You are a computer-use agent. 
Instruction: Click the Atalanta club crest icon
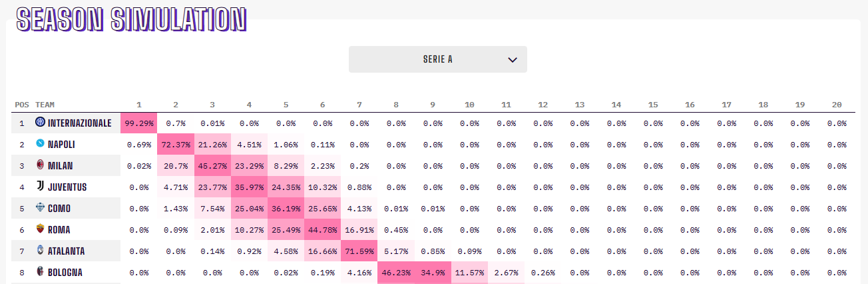pos(41,251)
